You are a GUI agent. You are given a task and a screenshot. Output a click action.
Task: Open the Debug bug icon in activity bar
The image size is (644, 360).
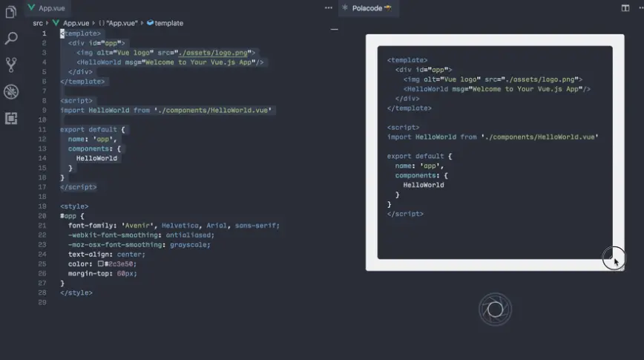point(11,91)
